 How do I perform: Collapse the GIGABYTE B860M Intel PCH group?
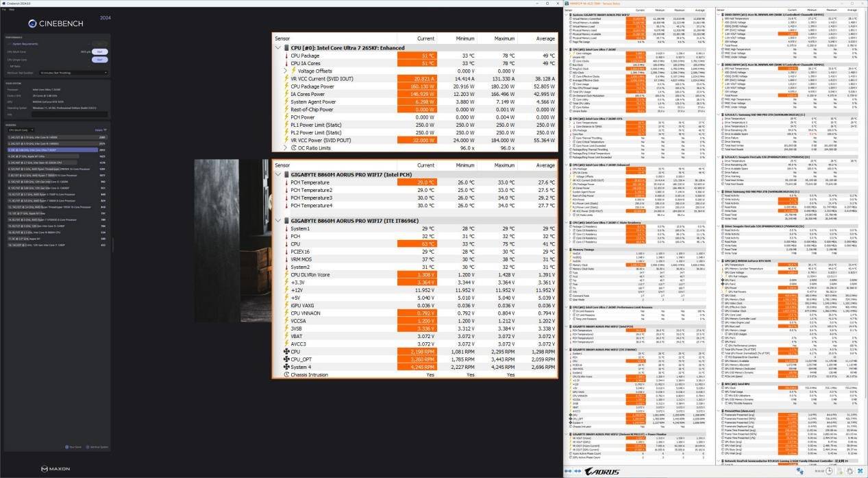click(277, 174)
